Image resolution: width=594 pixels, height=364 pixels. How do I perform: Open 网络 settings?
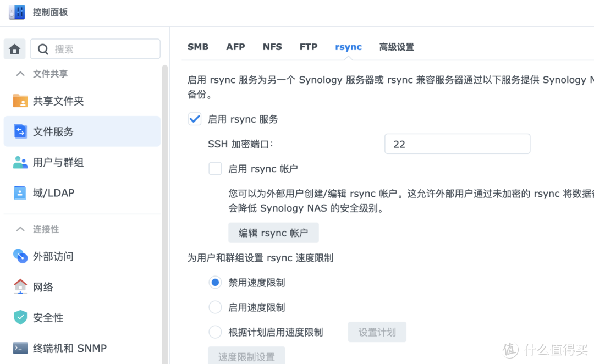tap(43, 286)
